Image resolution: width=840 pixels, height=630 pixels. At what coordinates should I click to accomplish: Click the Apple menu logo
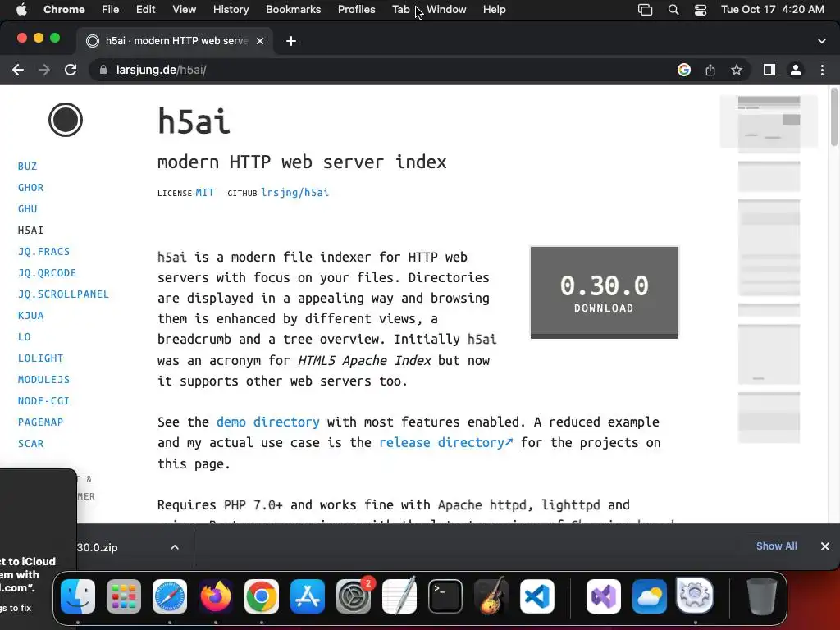[x=21, y=10]
